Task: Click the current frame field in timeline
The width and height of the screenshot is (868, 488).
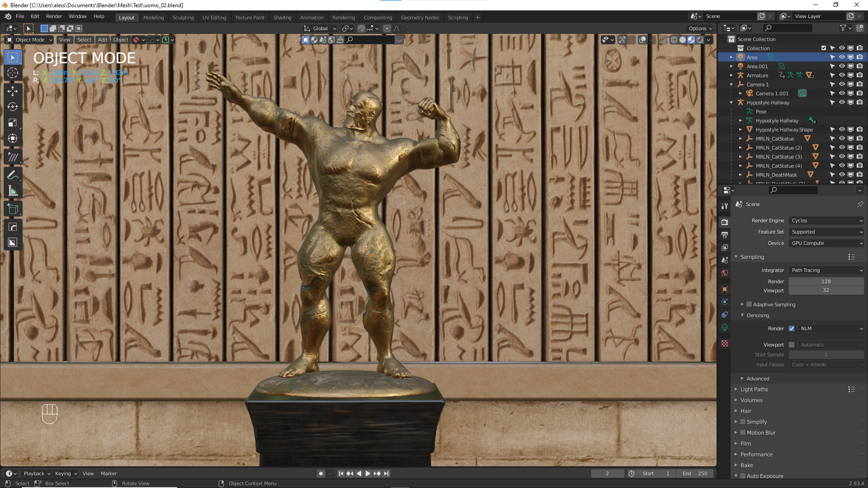Action: (x=607, y=474)
